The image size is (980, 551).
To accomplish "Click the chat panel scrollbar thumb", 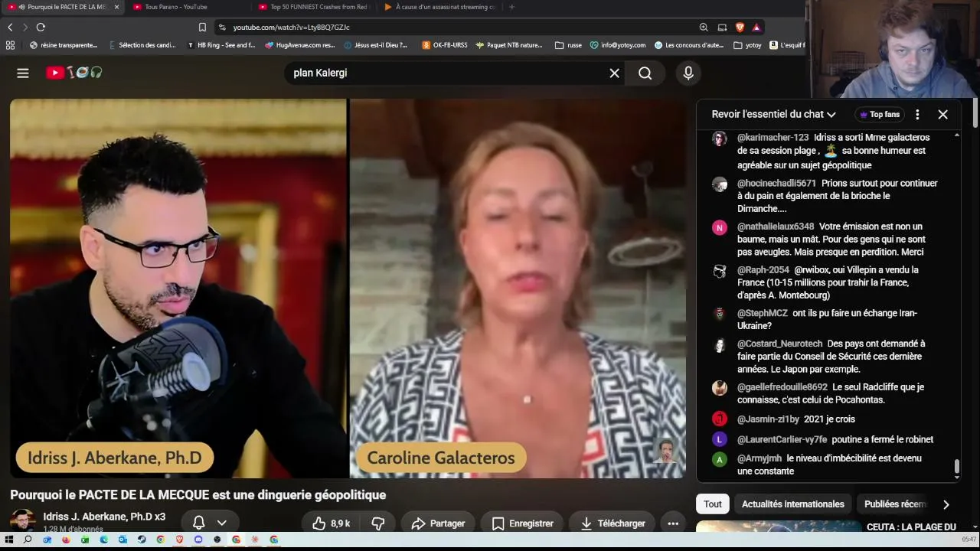I will click(x=956, y=465).
